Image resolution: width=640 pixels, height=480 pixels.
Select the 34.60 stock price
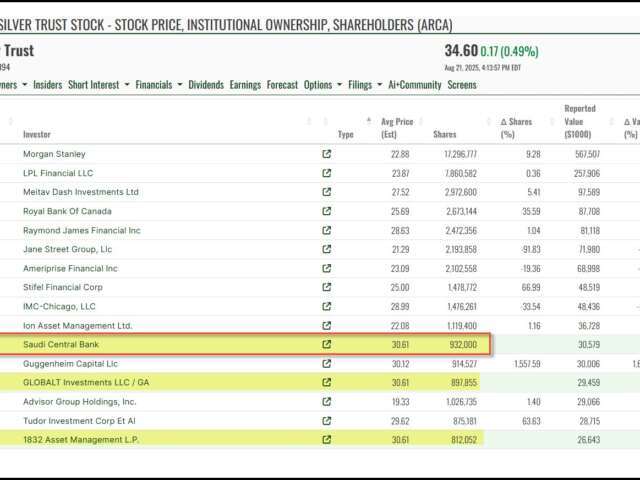tap(461, 51)
